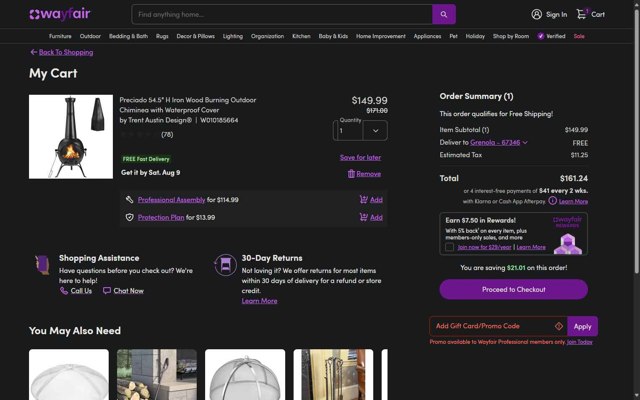Screen dimensions: 640x400
Task: Click the info icon beside Klarna Learn More
Action: tap(552, 201)
